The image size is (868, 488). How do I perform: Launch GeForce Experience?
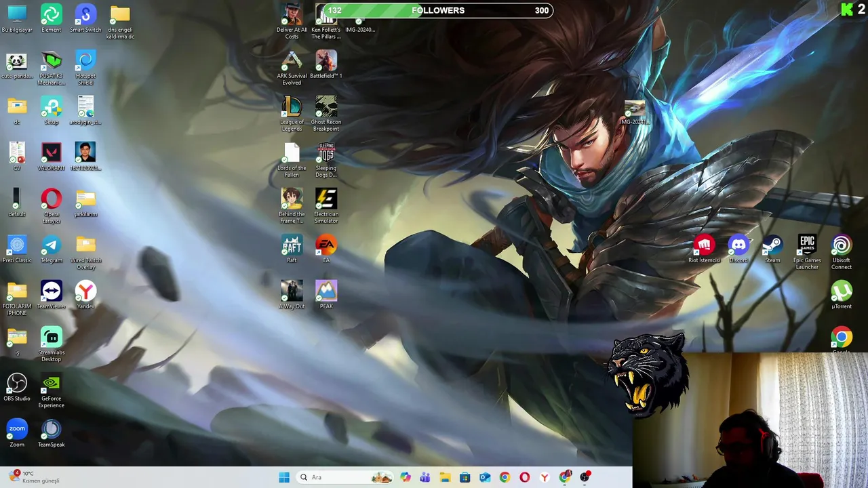pyautogui.click(x=51, y=390)
